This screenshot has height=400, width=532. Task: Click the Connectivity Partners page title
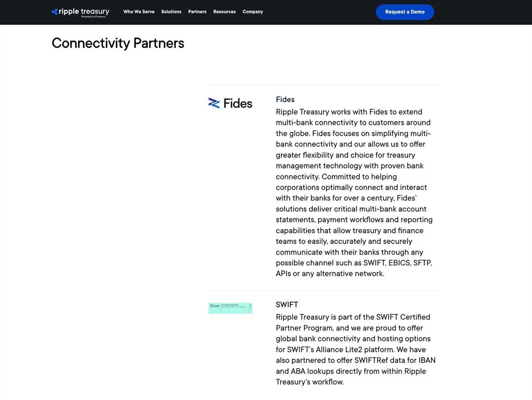(118, 43)
